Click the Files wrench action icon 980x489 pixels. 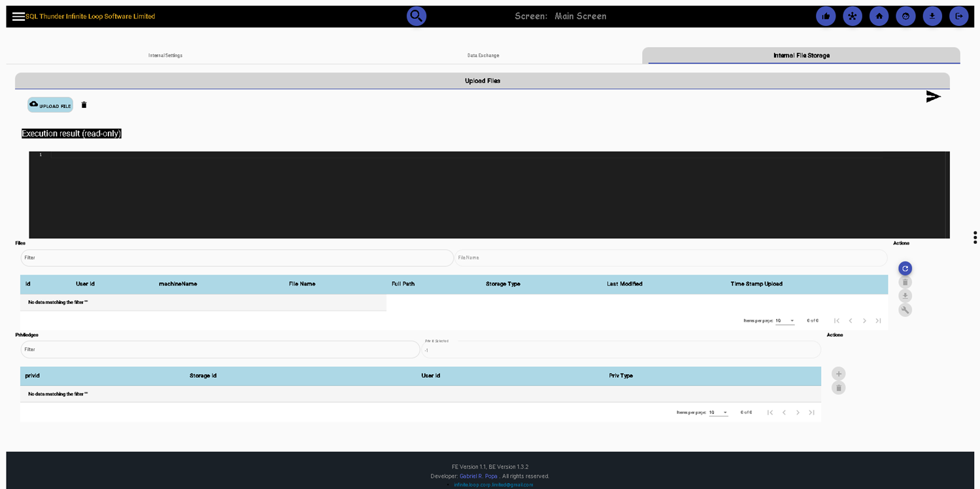click(x=905, y=310)
